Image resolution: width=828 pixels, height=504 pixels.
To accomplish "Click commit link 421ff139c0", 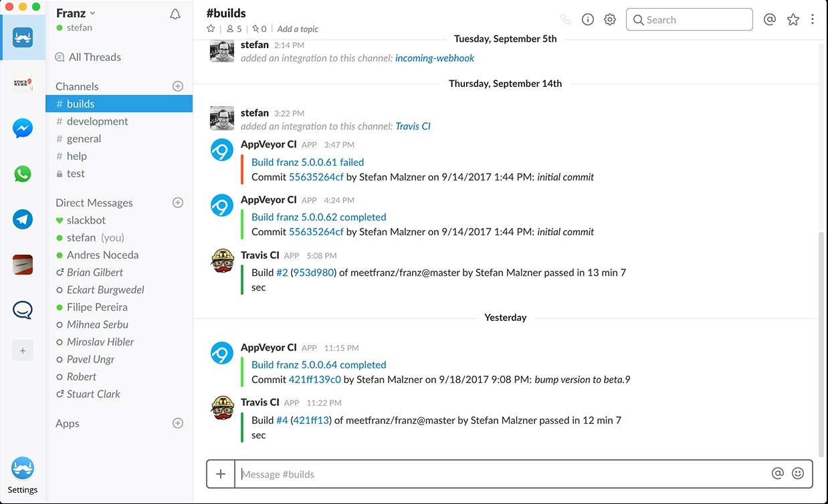I will [x=315, y=379].
